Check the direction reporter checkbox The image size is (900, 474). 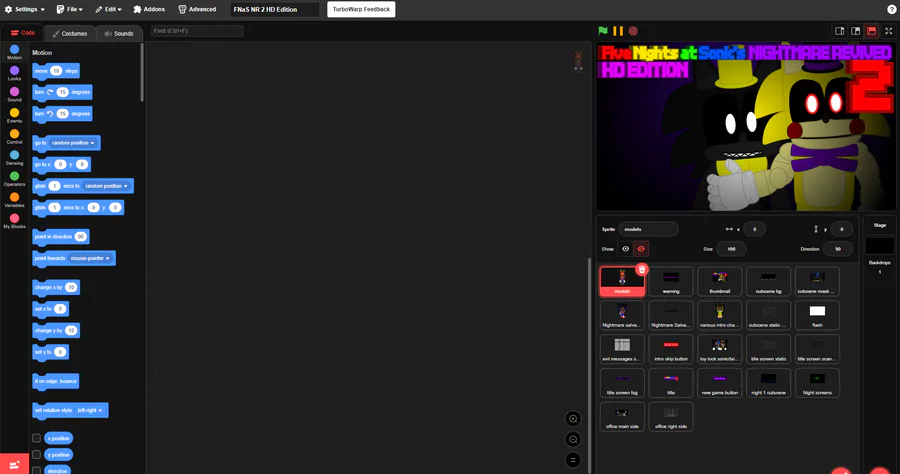tap(36, 471)
